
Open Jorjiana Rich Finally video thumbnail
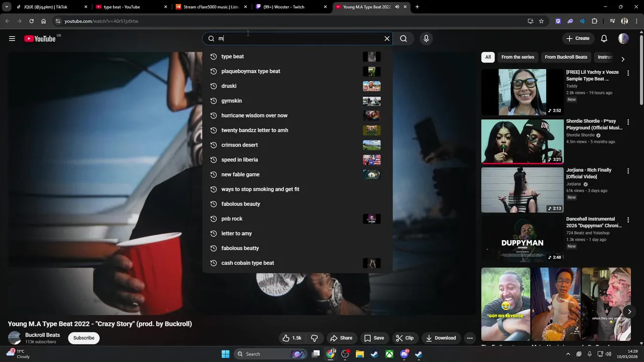pos(522,190)
